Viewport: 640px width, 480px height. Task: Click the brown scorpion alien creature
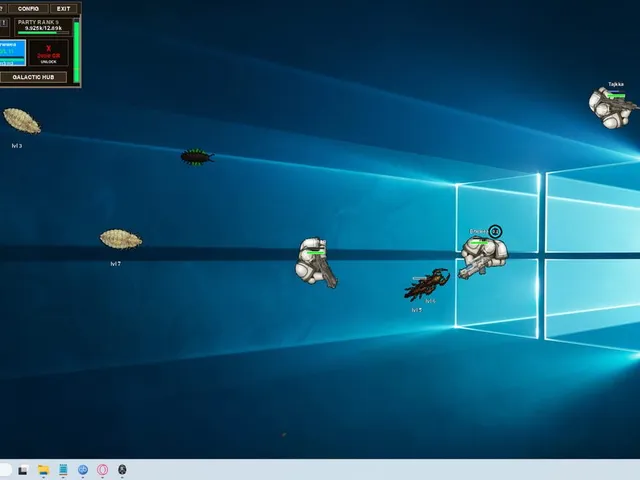point(427,283)
